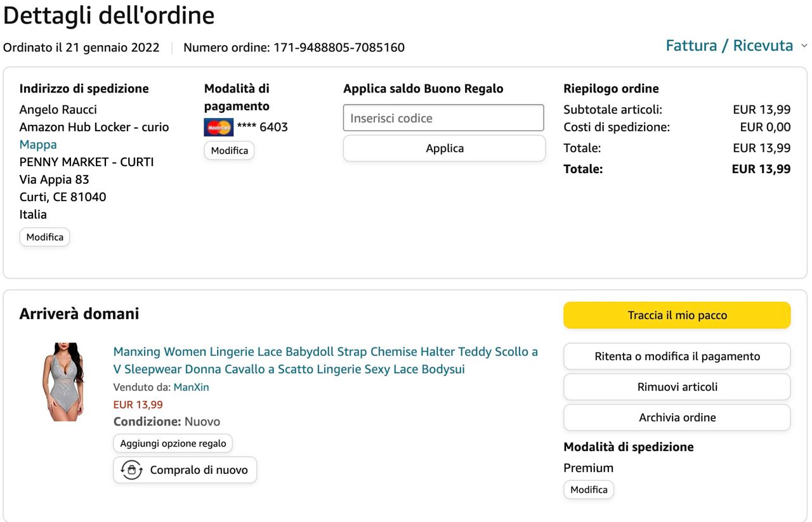This screenshot has height=522, width=812.
Task: Open the Fattura / Ricevuta menu label
Action: pyautogui.click(x=729, y=46)
